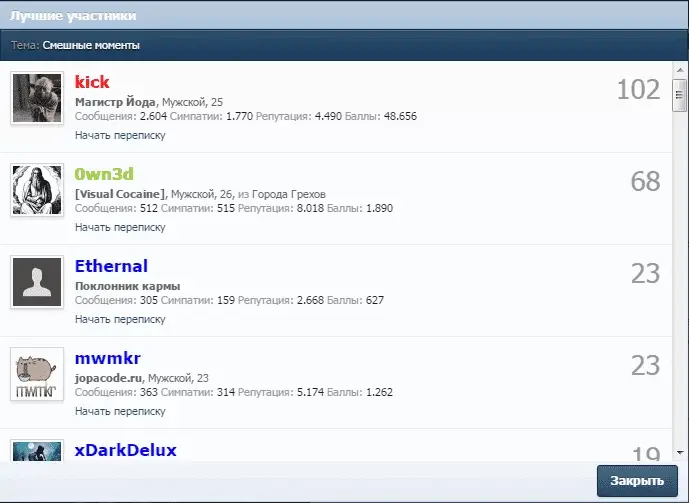The height and width of the screenshot is (503, 689).
Task: Click 0wn3d's location 'Города Грехов'
Action: [x=289, y=194]
